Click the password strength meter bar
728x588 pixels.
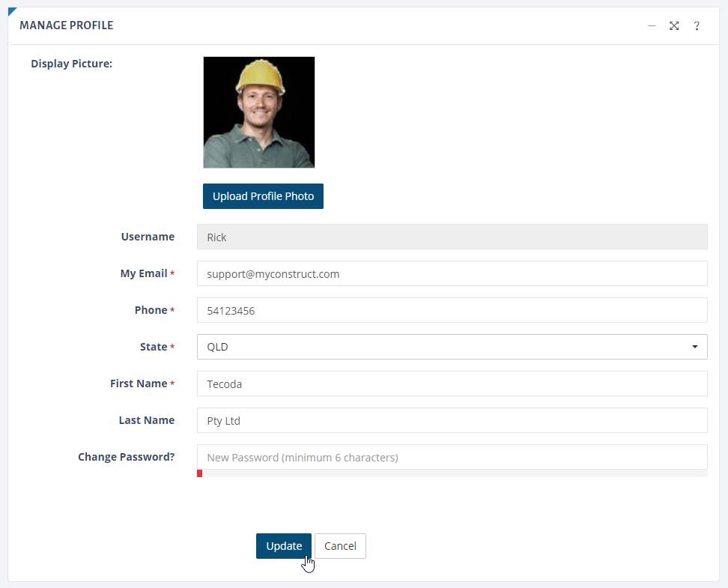[x=452, y=473]
